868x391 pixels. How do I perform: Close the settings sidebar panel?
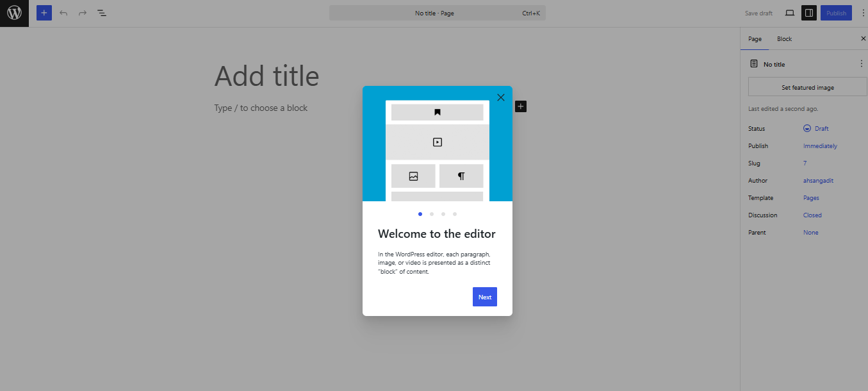tap(863, 39)
